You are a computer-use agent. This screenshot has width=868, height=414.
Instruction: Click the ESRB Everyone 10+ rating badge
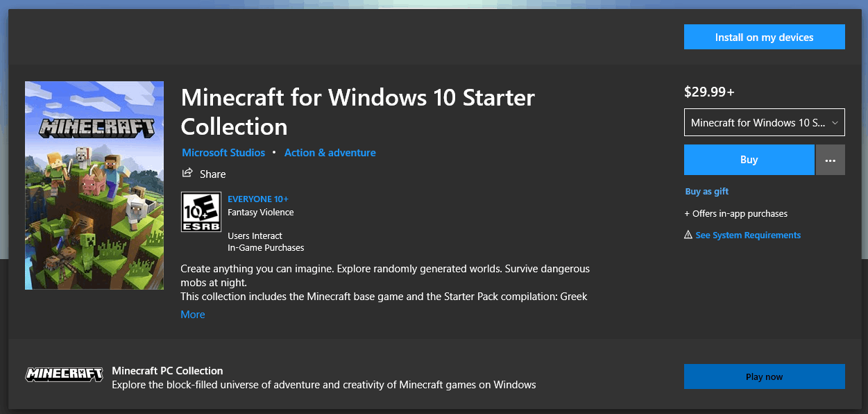[201, 212]
